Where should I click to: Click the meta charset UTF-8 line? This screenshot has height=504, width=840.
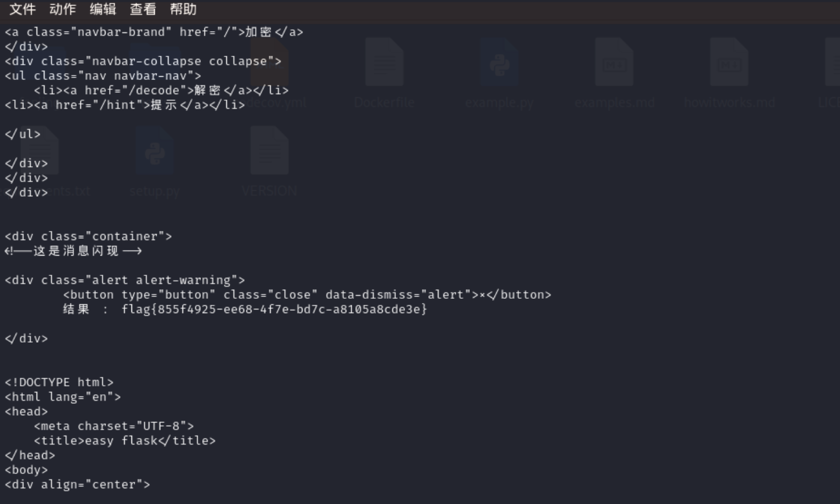click(x=114, y=426)
